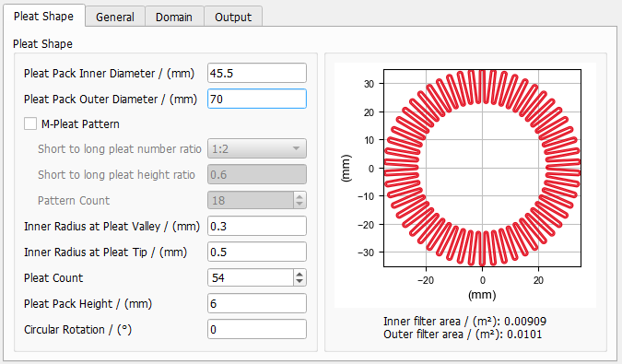Enable the M-Pleat Pattern checkbox
The height and width of the screenshot is (364, 622).
coord(30,123)
